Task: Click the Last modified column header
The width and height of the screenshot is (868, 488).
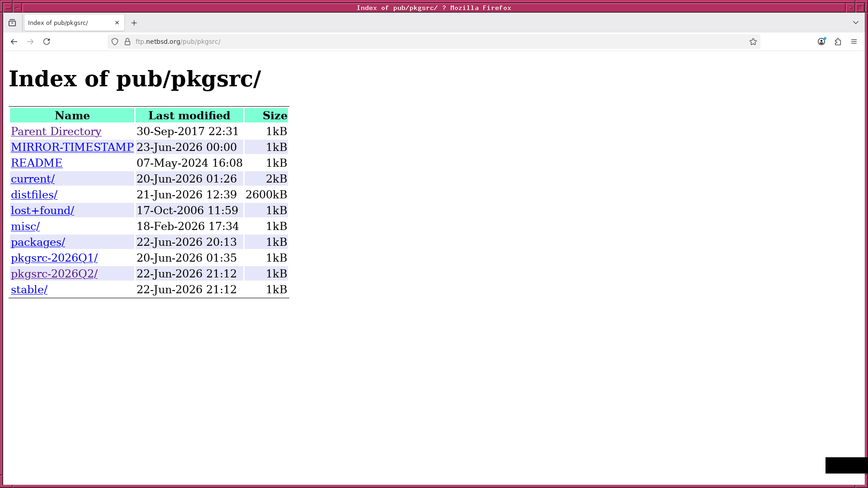Action: 189,116
